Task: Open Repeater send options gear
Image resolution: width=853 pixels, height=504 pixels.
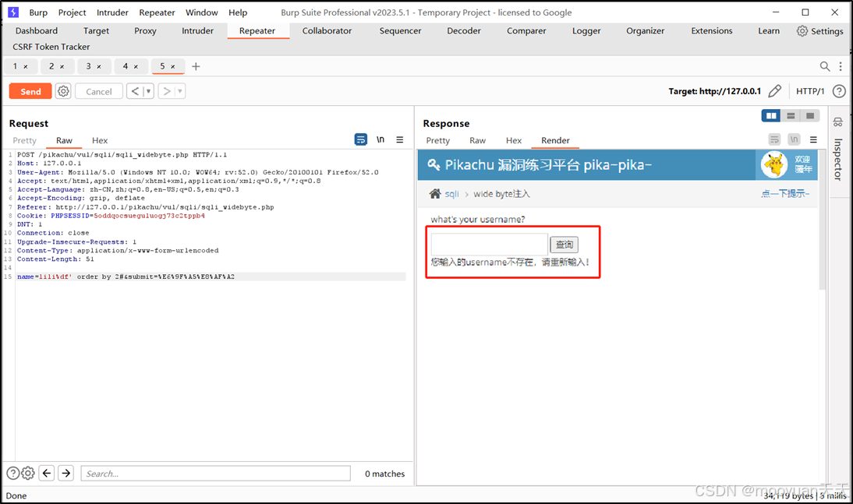Action: [x=64, y=91]
